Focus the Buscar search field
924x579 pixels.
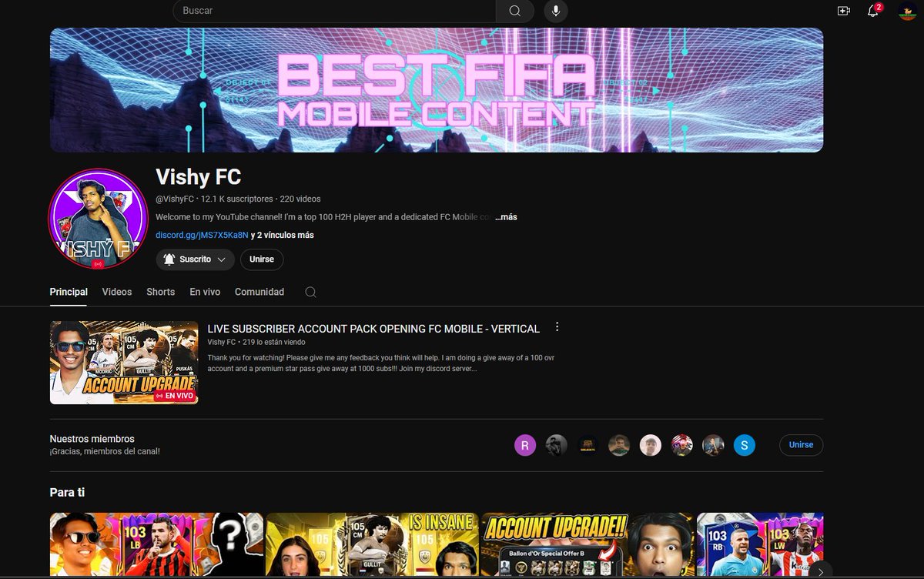335,11
